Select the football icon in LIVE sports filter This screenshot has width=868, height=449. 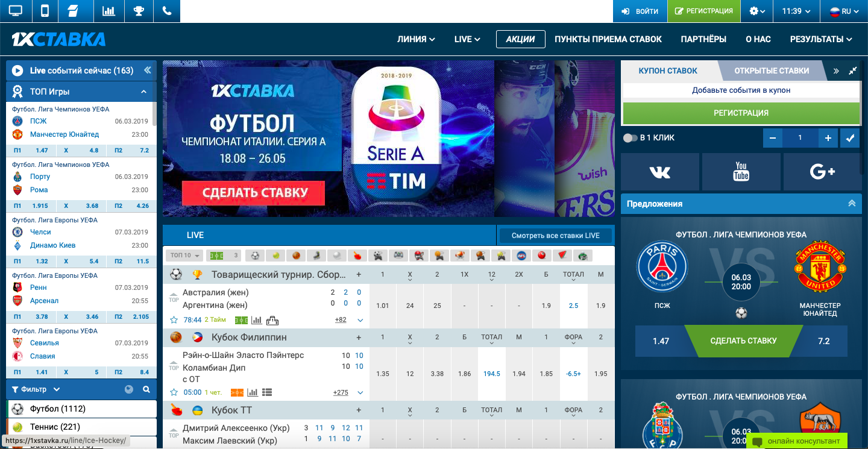tap(255, 255)
